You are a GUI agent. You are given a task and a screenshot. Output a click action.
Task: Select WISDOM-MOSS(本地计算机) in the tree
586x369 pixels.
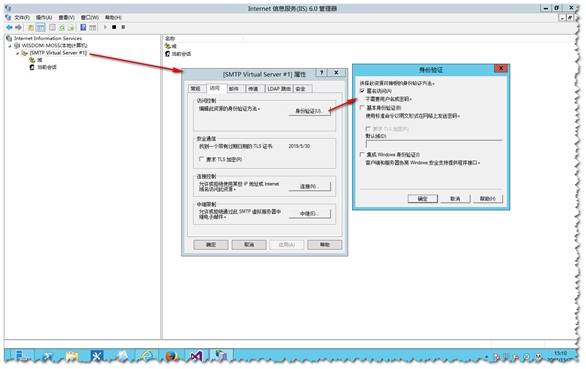(x=55, y=46)
